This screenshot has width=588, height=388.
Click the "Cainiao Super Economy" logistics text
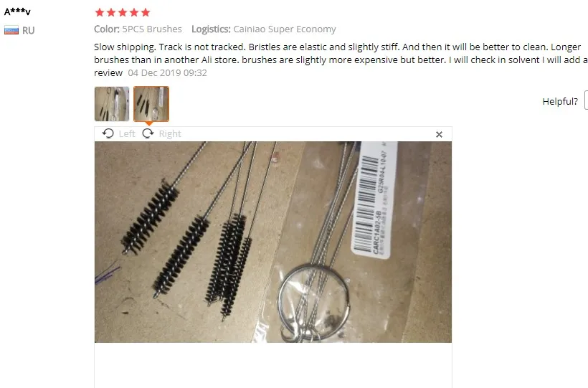tap(285, 29)
